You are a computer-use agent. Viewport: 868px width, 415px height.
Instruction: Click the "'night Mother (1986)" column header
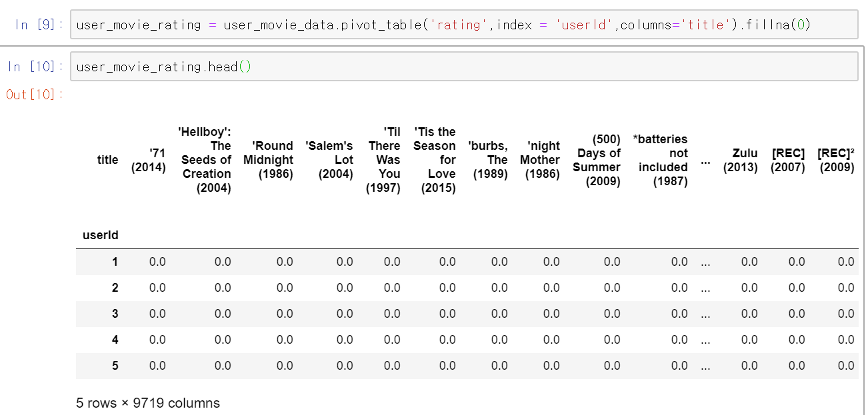pos(540,160)
